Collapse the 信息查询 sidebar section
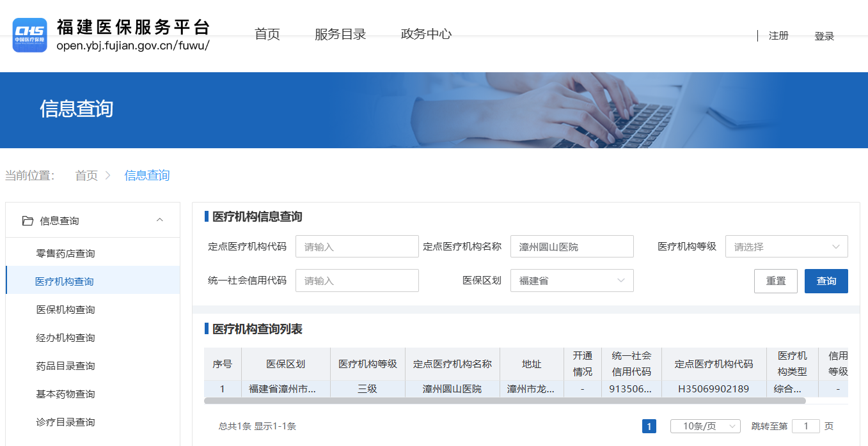The image size is (868, 446). pos(160,220)
